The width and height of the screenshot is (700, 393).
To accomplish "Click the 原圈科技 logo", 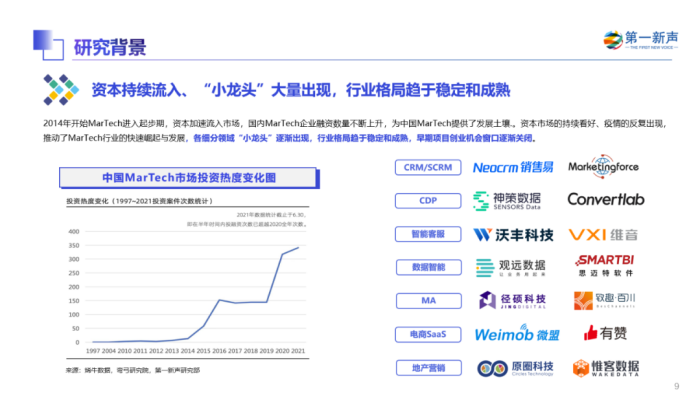I will click(x=515, y=368).
